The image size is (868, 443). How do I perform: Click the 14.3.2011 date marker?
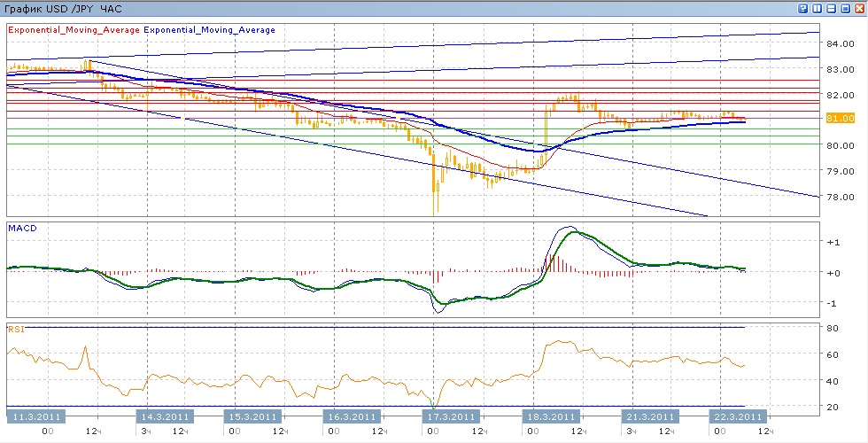[x=165, y=416]
